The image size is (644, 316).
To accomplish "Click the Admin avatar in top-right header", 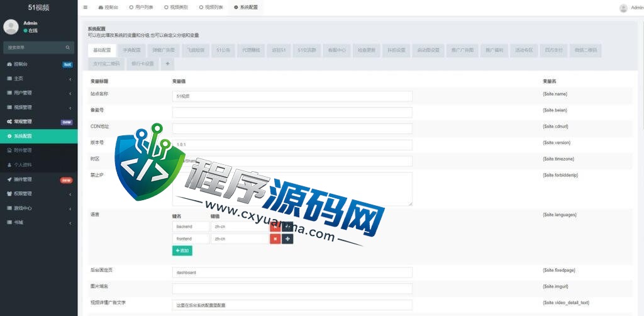I will [x=623, y=8].
